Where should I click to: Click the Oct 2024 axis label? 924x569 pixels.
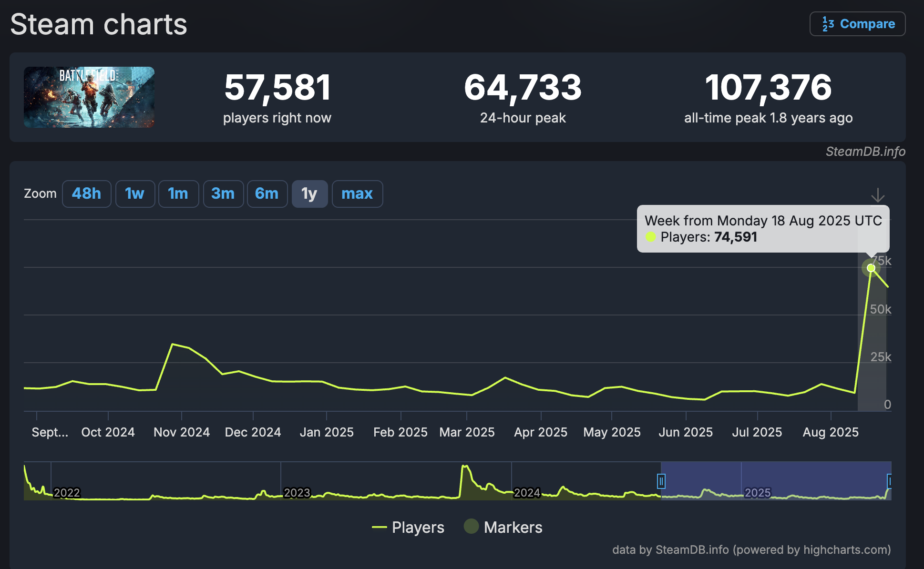point(108,432)
